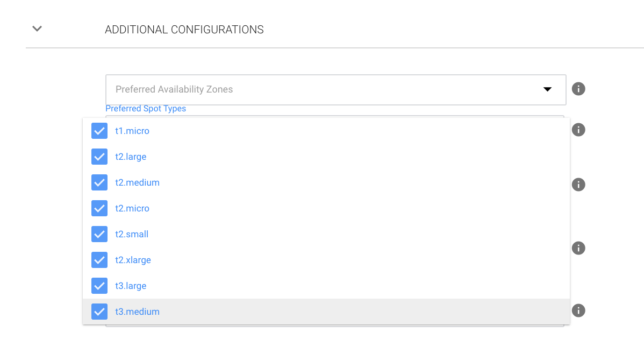The height and width of the screenshot is (339, 644).
Task: Collapse the Additional Configurations section chevron
Action: click(37, 29)
